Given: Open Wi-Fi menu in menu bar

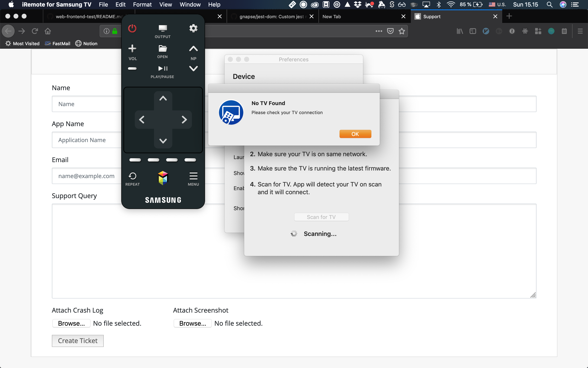Looking at the screenshot, I should click(x=451, y=4).
